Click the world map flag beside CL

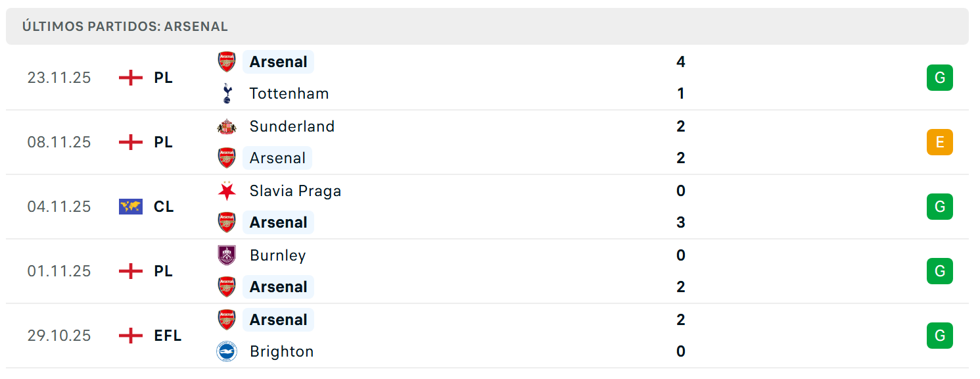pos(131,207)
